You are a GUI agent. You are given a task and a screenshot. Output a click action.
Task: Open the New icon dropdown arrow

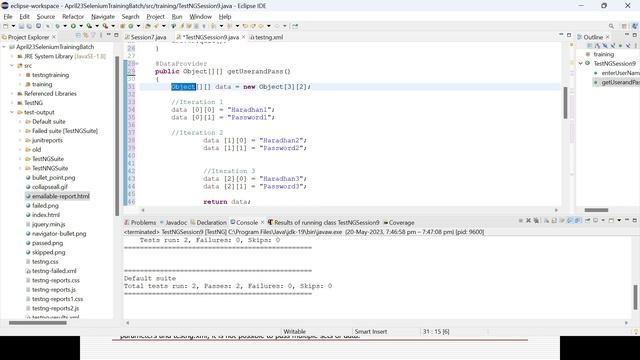(x=13, y=26)
